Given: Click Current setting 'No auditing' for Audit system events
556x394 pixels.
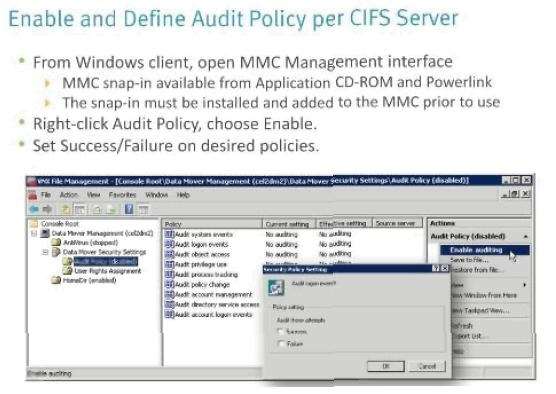Looking at the screenshot, I should click(x=282, y=234).
